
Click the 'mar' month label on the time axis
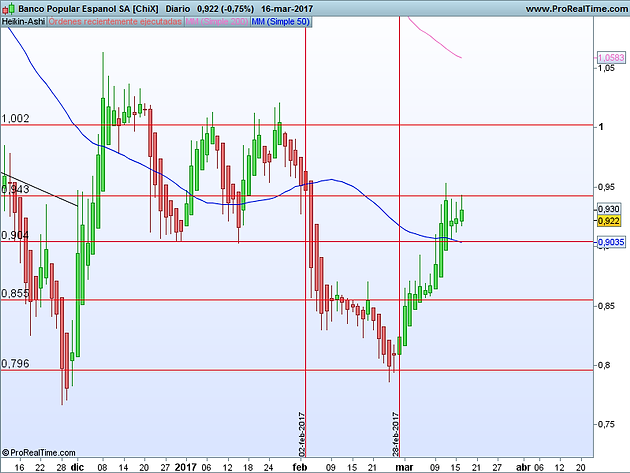pos(404,467)
